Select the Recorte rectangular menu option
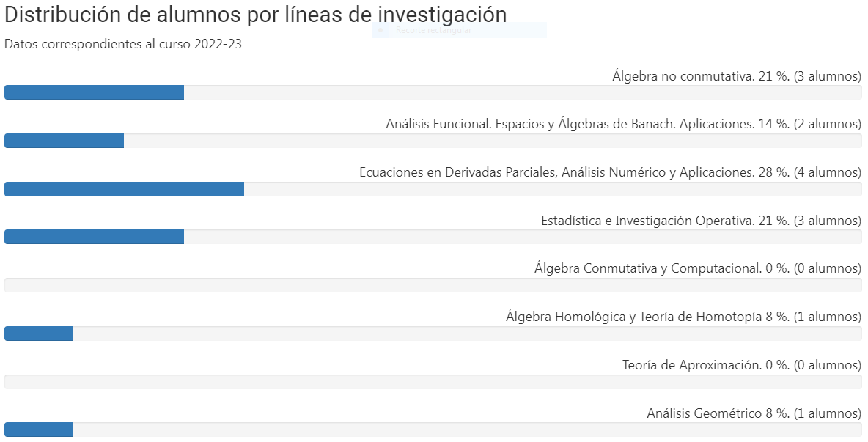868x442 pixels. 433,31
